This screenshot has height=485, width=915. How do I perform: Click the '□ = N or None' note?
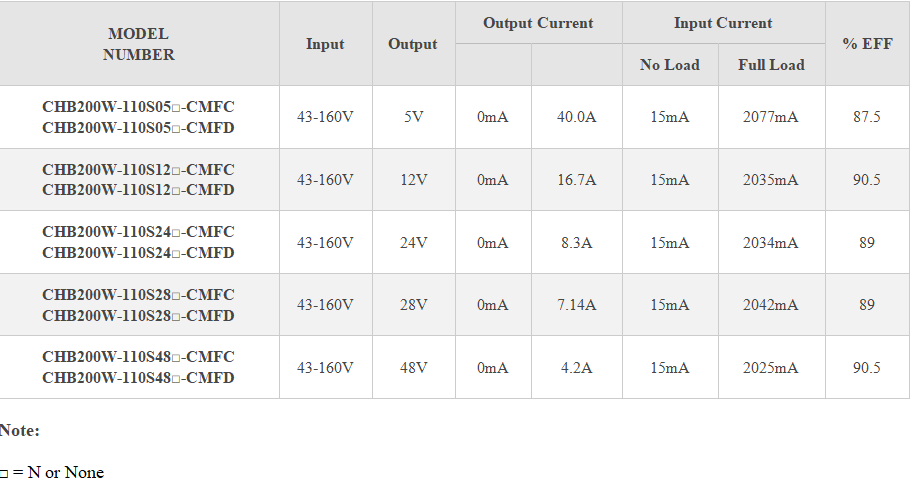pyautogui.click(x=53, y=472)
